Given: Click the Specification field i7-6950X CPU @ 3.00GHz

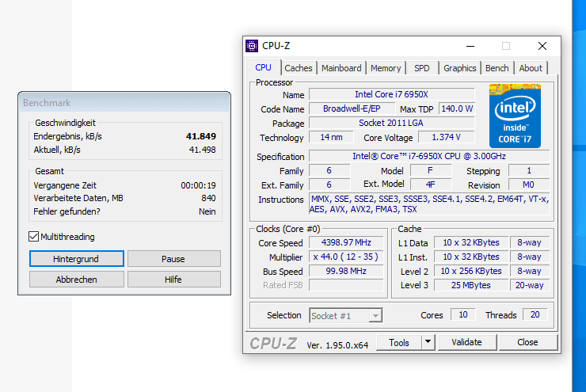Looking at the screenshot, I should (429, 156).
